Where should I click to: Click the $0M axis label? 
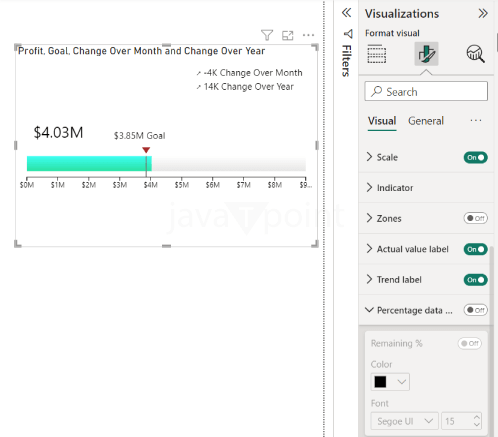click(27, 185)
